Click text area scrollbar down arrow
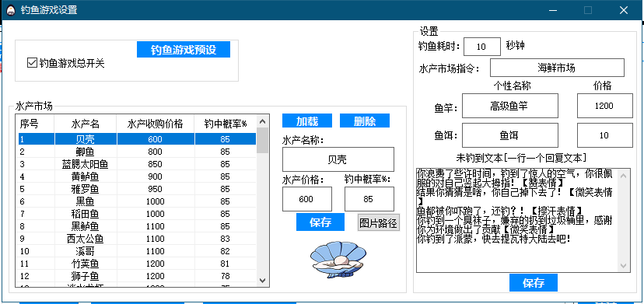The height and width of the screenshot is (304, 644). click(x=624, y=265)
